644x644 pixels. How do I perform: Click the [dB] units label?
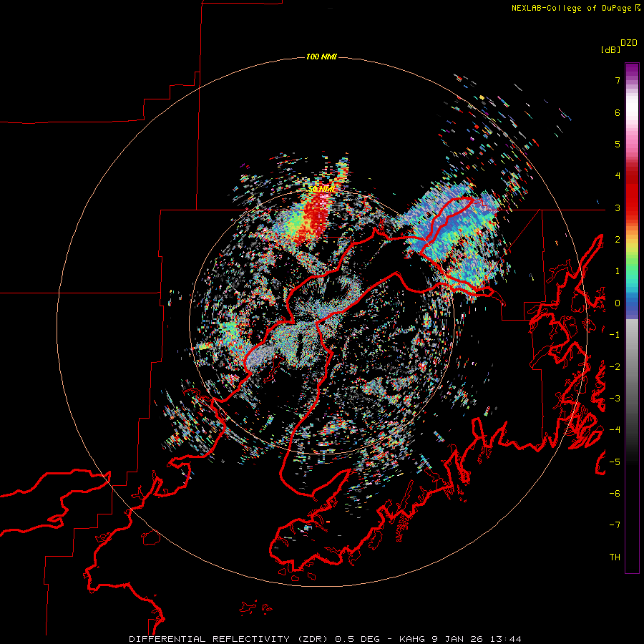(610, 50)
